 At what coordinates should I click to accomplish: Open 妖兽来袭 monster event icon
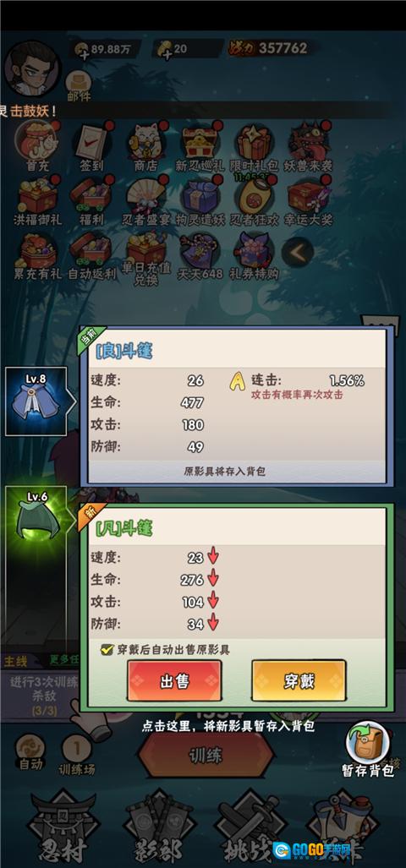308,145
